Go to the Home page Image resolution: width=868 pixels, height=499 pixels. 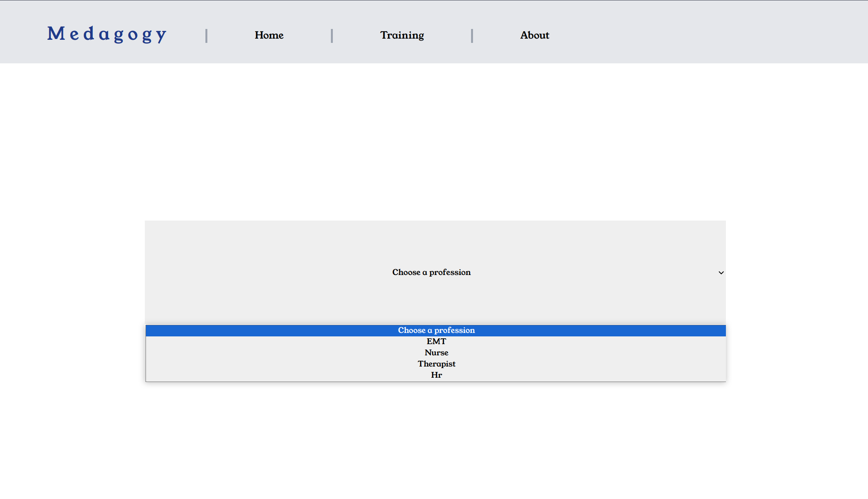click(269, 35)
